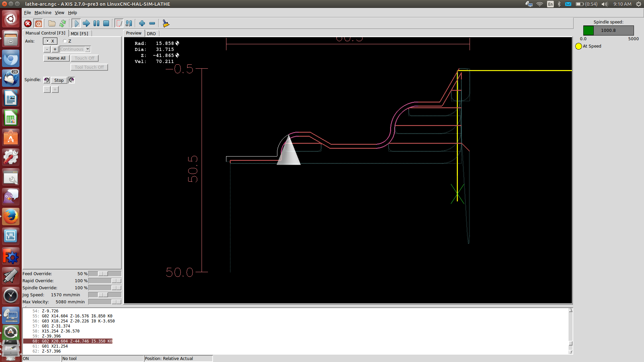Image resolution: width=644 pixels, height=362 pixels.
Task: Open a G-code file via folder icon
Action: [x=52, y=23]
